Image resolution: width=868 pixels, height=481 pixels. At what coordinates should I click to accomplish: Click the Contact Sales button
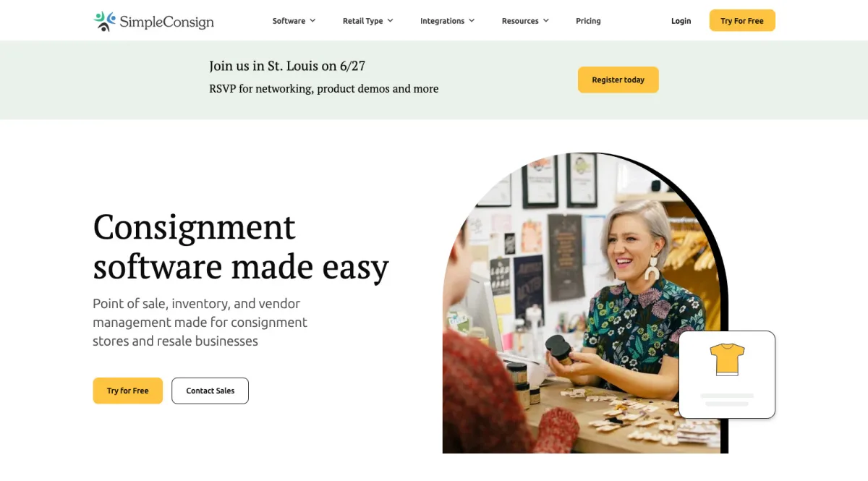click(x=210, y=391)
